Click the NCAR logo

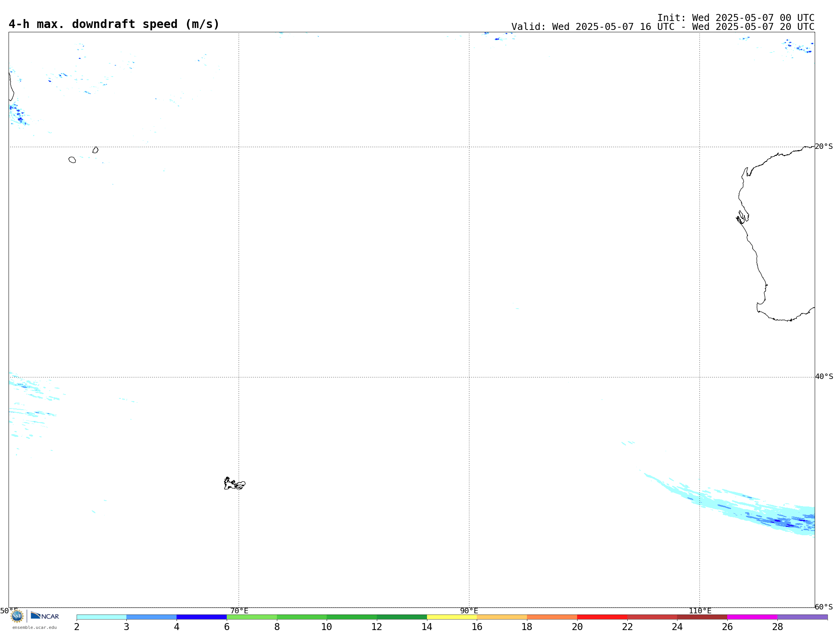(x=45, y=616)
